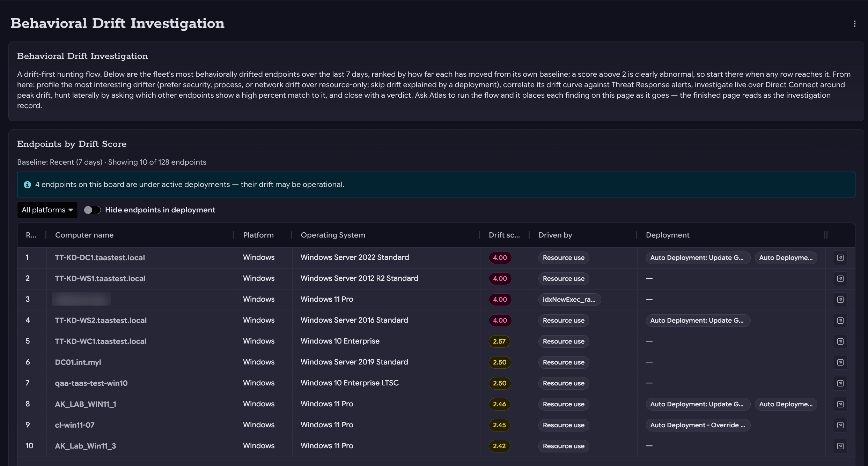Open endpoint TT-KD-WS1.taastest.local
Screen dimensions: 868x466
click(x=100, y=279)
